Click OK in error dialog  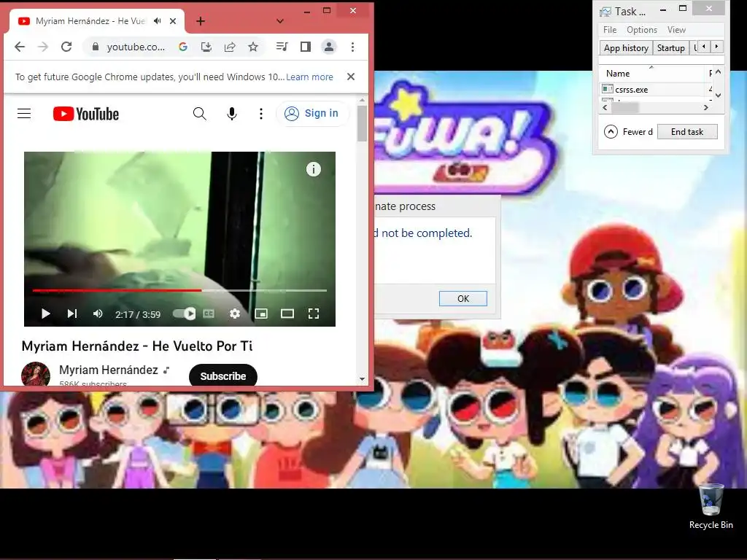463,298
